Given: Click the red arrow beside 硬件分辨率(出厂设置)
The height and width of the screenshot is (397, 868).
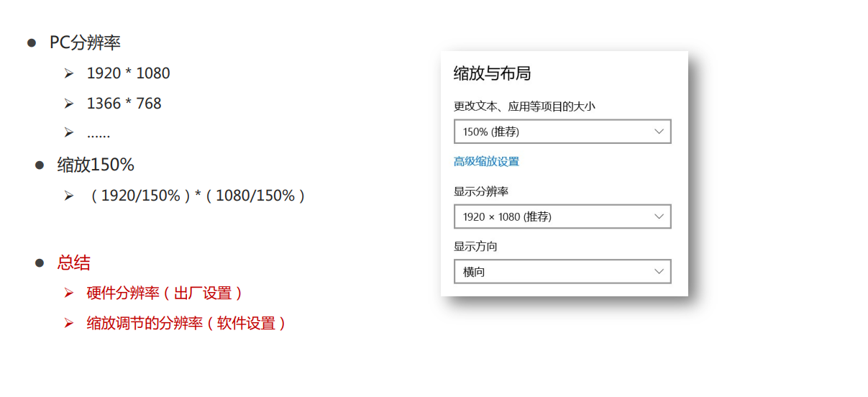Looking at the screenshot, I should [x=69, y=293].
